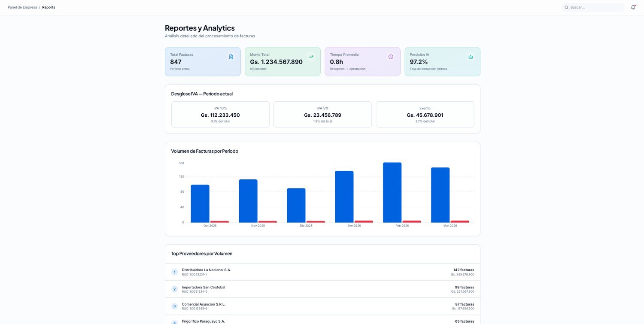Click the 'Gs. 345.678.900' amount
The width and height of the screenshot is (644, 324).
(x=462, y=274)
